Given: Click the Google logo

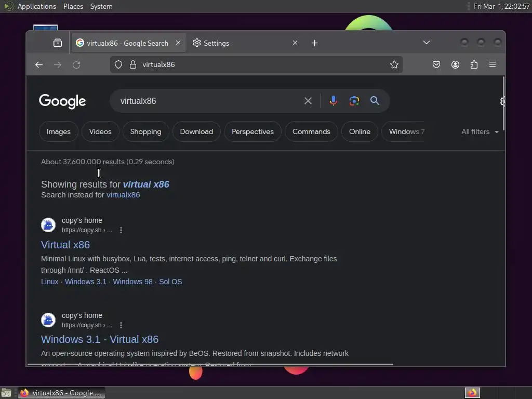Looking at the screenshot, I should pyautogui.click(x=62, y=101).
